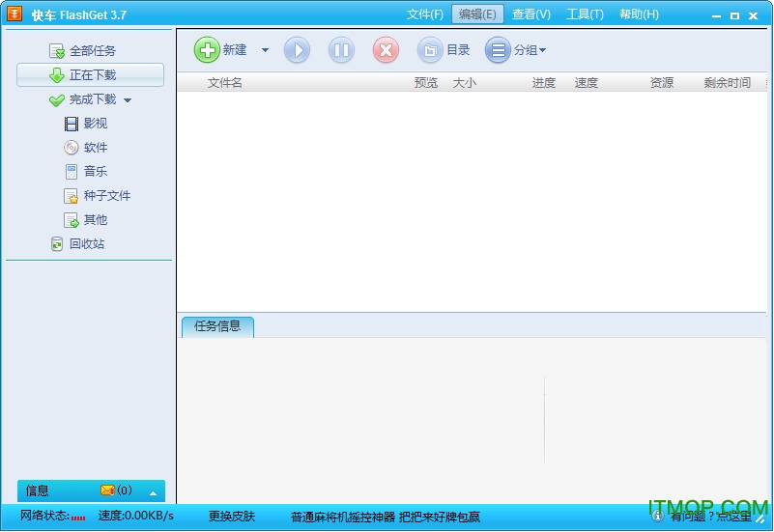Sort by the 大小 column header
The height and width of the screenshot is (532, 774).
pyautogui.click(x=465, y=83)
